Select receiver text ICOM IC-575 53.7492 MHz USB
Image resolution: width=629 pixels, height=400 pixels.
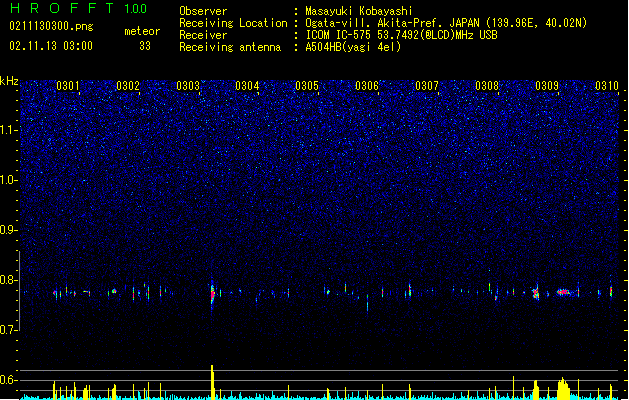tap(402, 35)
